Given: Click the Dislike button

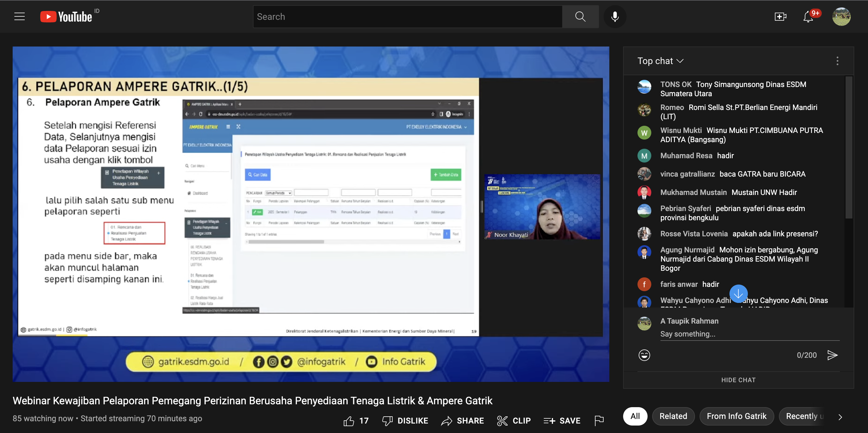Looking at the screenshot, I should [405, 421].
